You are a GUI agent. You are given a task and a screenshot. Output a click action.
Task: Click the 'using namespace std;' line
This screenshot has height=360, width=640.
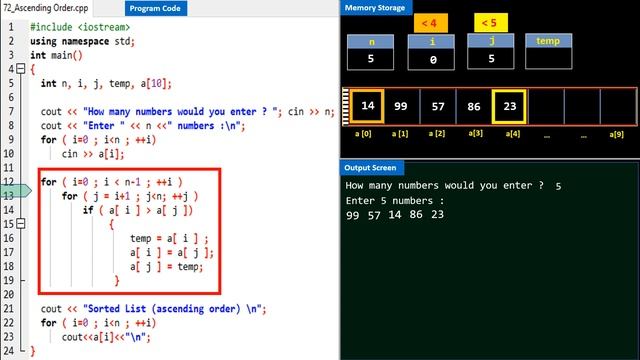tap(82, 41)
